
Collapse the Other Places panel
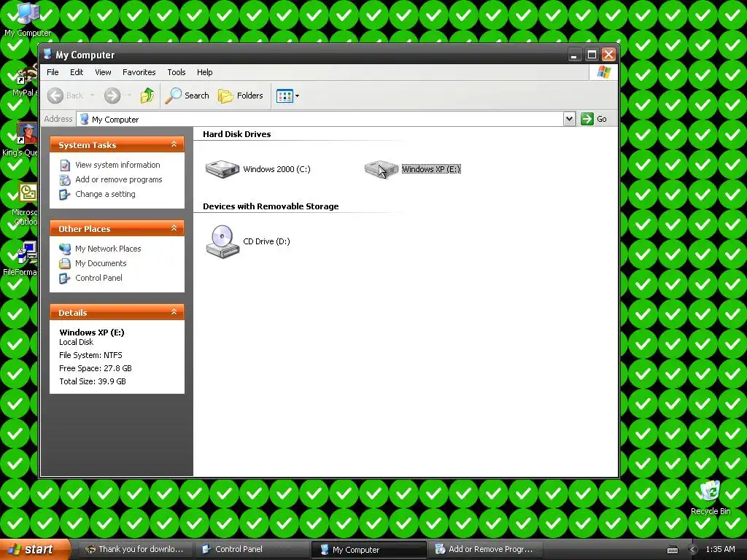(x=174, y=228)
